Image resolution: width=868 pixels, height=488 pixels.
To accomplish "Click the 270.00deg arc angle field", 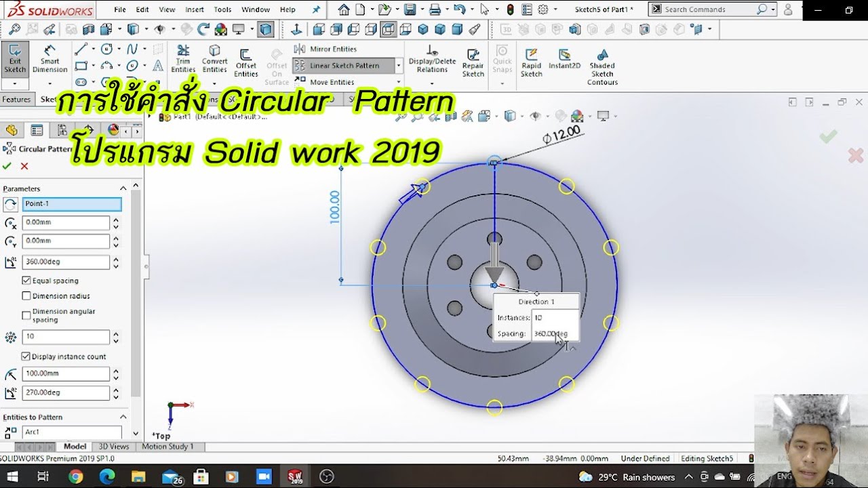I will tap(66, 392).
